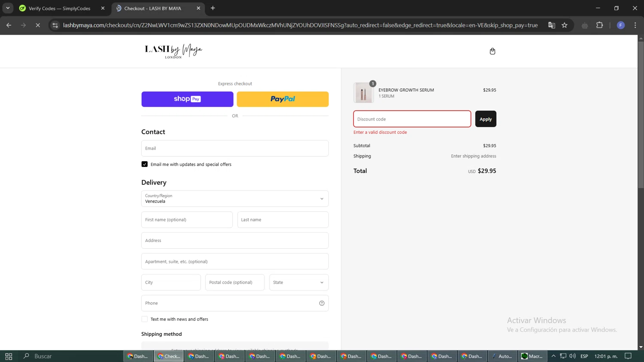The width and height of the screenshot is (644, 362).
Task: Click the browser forward arrow
Action: tap(24, 25)
